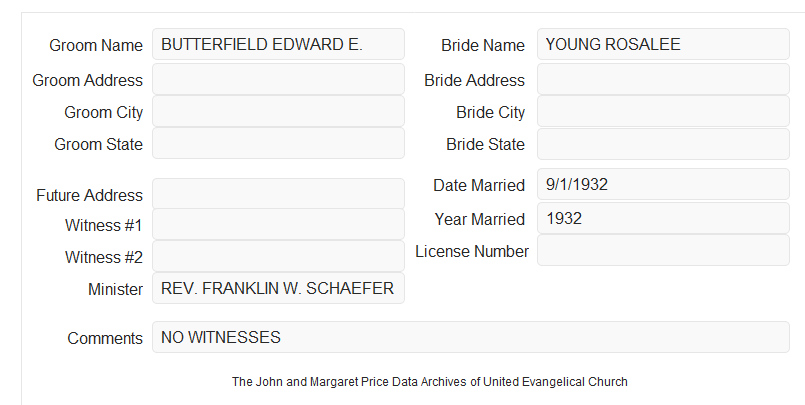805x405 pixels.
Task: Click the Date Married field showing 9/1/1932
Action: (x=663, y=184)
